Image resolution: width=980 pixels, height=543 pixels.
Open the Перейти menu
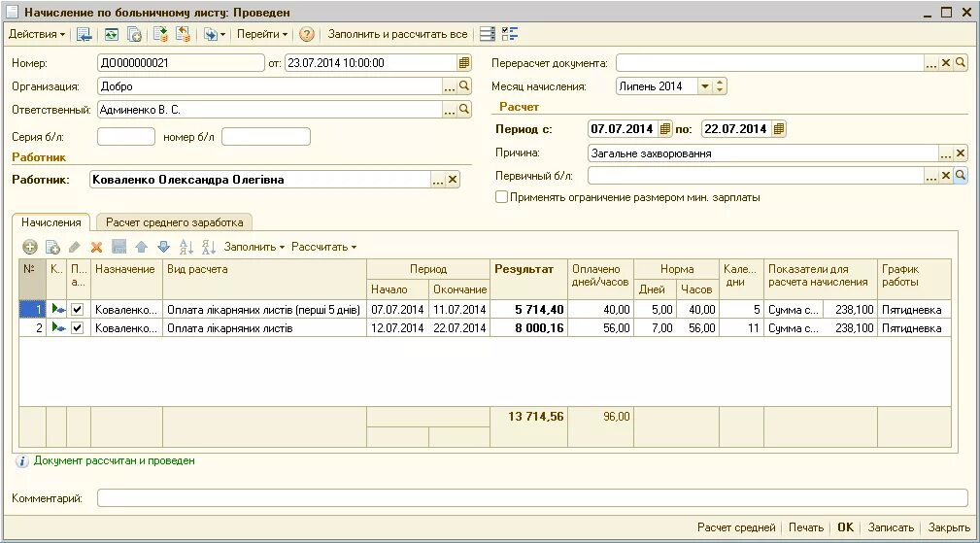click(x=262, y=34)
